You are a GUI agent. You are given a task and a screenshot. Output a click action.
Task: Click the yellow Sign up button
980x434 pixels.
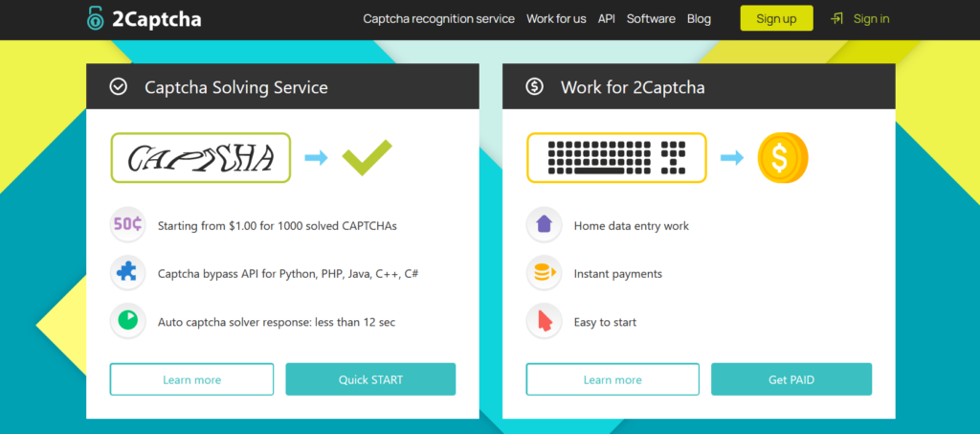pos(776,18)
